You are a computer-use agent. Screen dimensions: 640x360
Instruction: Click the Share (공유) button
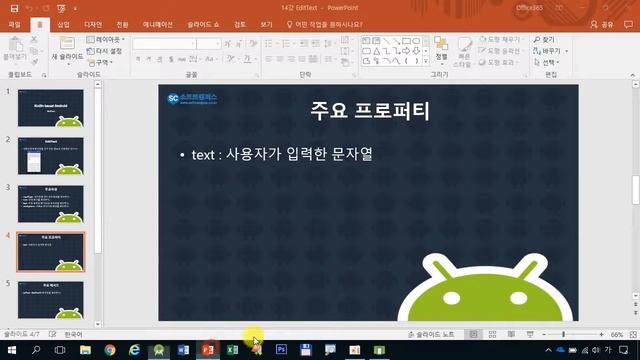click(602, 24)
